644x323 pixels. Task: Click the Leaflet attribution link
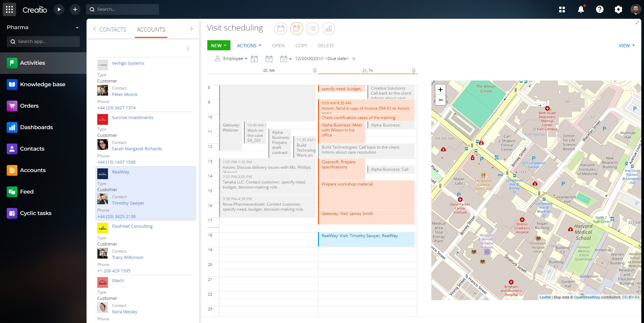pos(545,297)
